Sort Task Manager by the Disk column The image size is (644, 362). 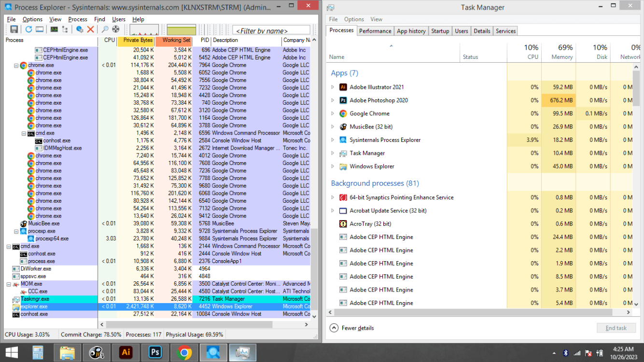point(593,52)
